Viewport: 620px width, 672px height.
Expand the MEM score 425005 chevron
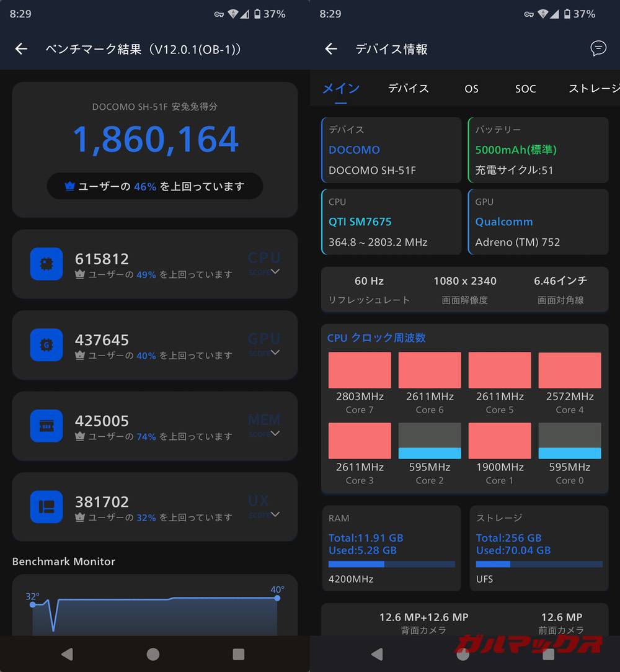pos(275,433)
